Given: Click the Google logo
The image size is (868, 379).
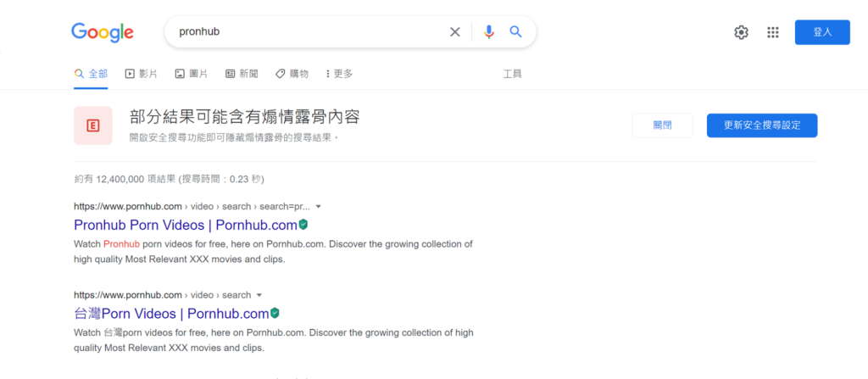Looking at the screenshot, I should coord(103,32).
